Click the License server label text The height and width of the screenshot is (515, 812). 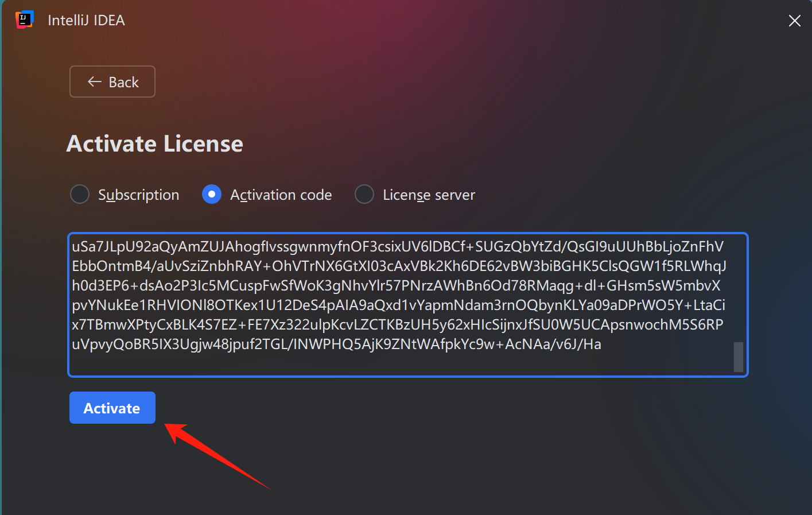click(x=429, y=195)
